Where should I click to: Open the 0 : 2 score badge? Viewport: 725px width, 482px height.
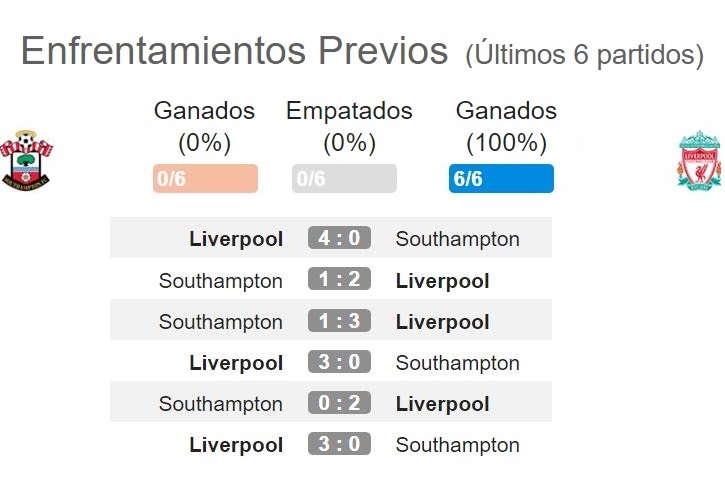click(339, 402)
